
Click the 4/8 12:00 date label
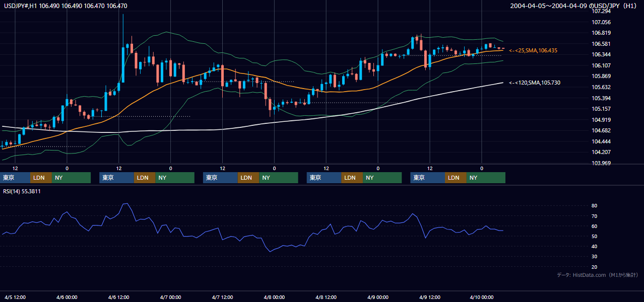[x=327, y=297]
